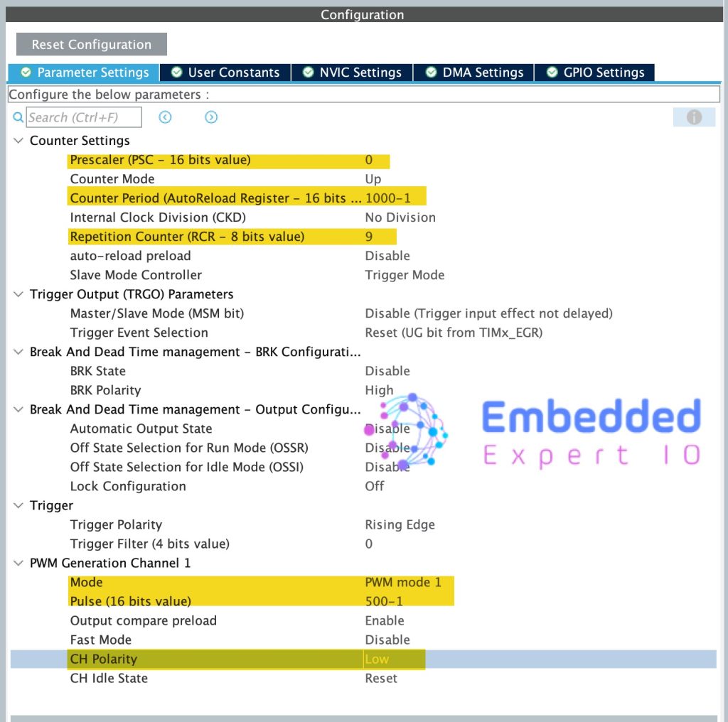Open the Counter Mode Up value

pyautogui.click(x=373, y=179)
